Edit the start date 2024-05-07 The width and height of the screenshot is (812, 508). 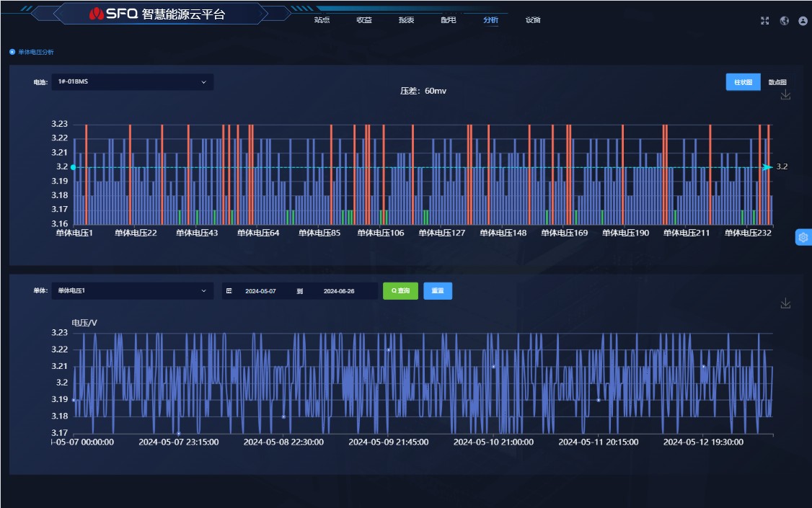(260, 291)
